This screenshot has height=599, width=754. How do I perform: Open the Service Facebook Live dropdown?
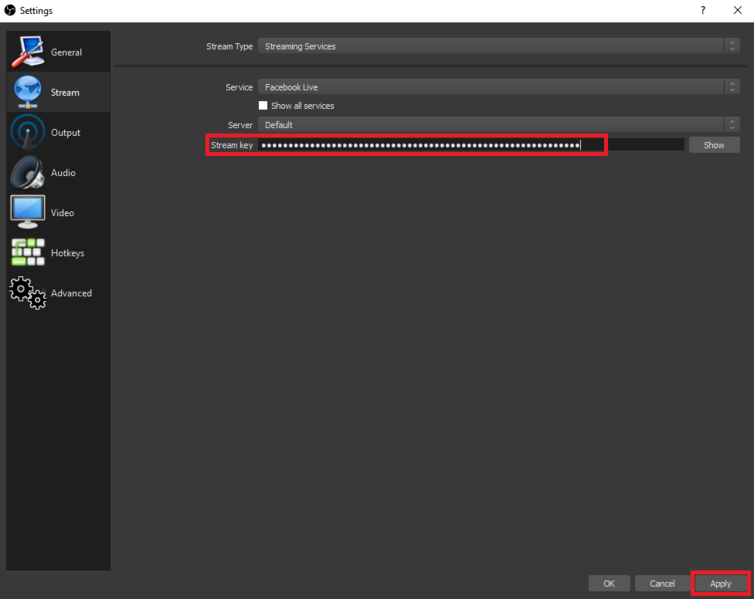[499, 87]
